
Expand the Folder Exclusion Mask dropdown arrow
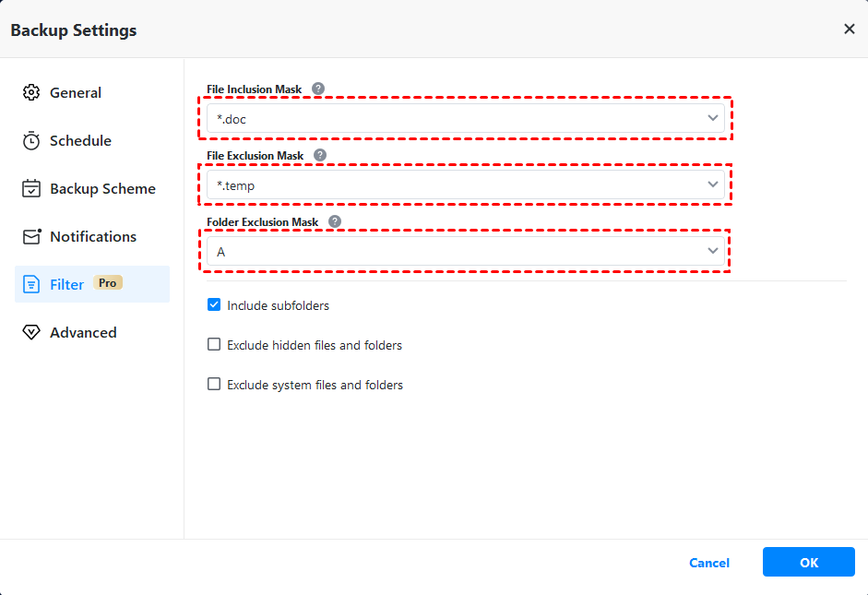pos(712,251)
